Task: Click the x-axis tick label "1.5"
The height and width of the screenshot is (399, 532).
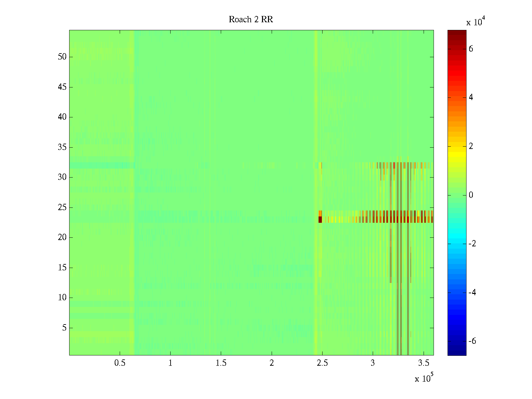Action: [221, 363]
